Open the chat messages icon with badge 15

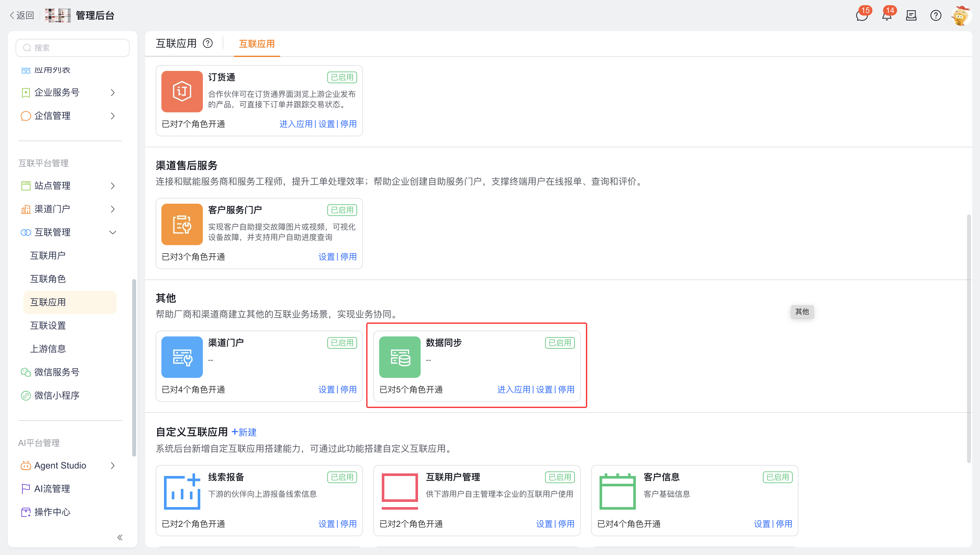(862, 16)
